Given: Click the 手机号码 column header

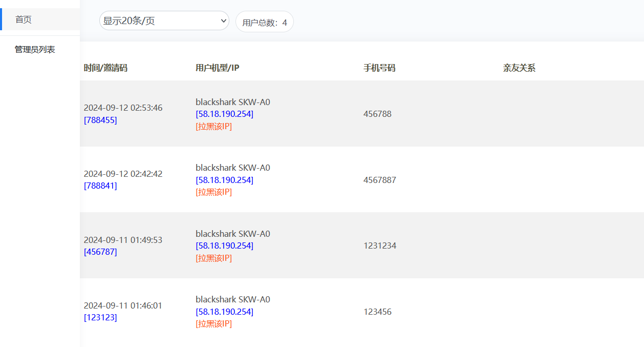Looking at the screenshot, I should (379, 68).
